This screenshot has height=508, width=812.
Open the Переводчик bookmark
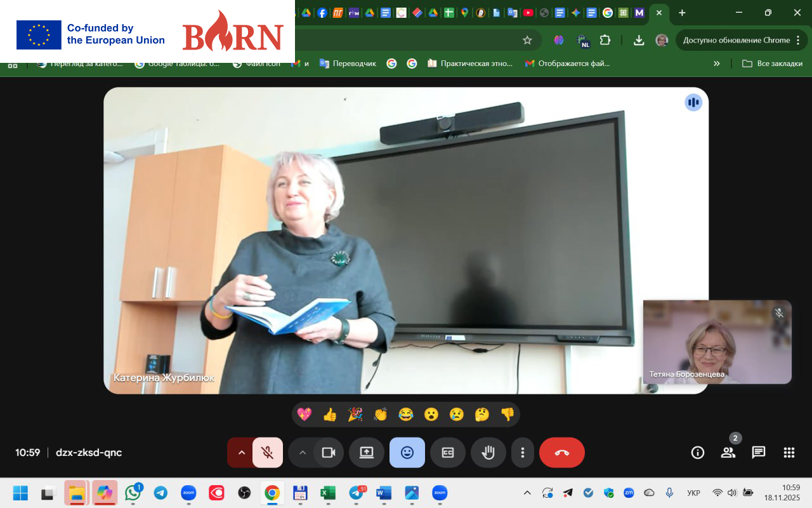click(348, 63)
